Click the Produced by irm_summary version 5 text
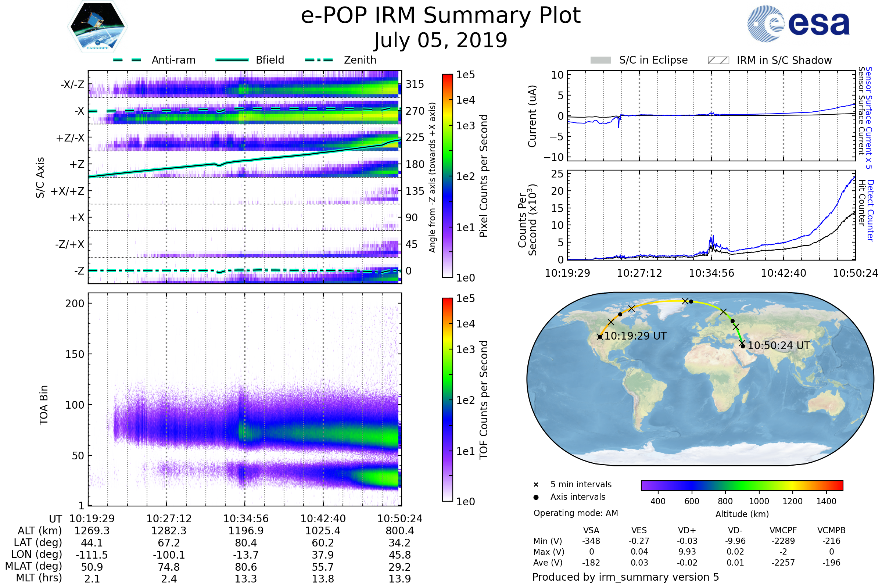This screenshot has height=588, width=882. coord(625,577)
